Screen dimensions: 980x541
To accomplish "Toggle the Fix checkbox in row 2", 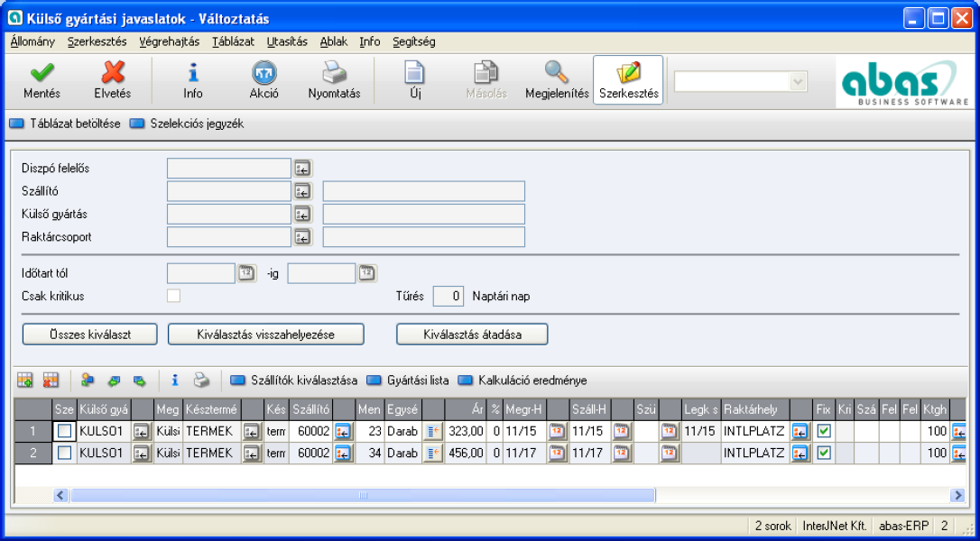I will tap(824, 454).
